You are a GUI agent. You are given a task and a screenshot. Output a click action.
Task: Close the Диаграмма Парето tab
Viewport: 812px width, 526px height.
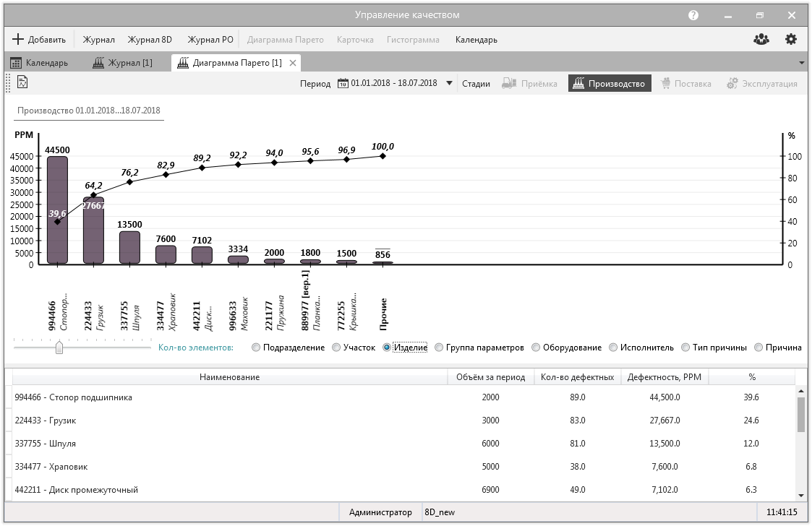[x=293, y=63]
